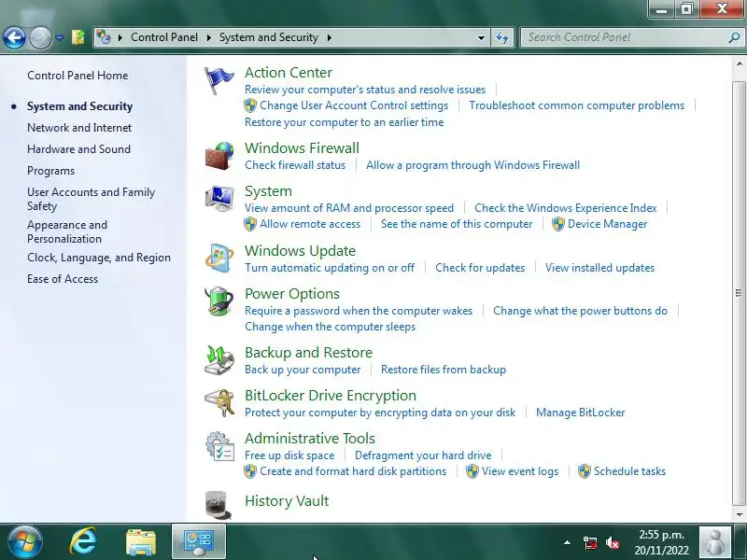
Task: Click the shield icon beside Schedule tasks
Action: [585, 471]
